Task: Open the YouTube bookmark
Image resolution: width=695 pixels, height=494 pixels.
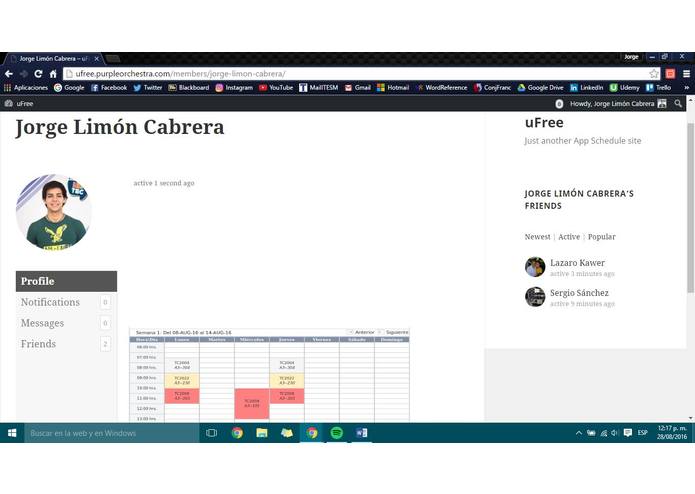Action: click(x=276, y=88)
